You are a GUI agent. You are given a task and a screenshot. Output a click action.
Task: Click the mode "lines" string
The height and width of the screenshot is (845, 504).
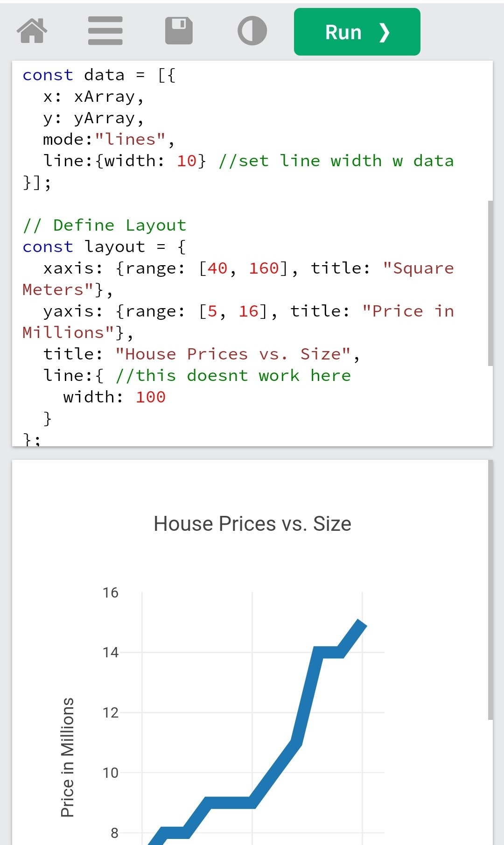click(x=130, y=140)
